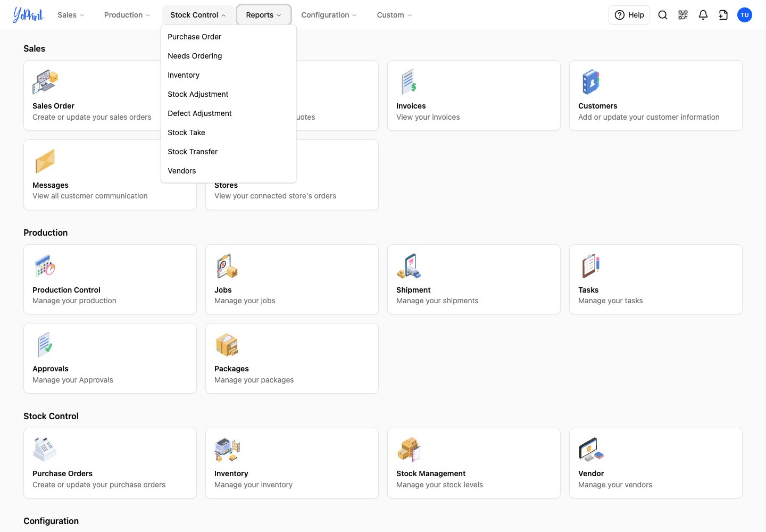Open the TU user avatar
Image resolution: width=766 pixels, height=532 pixels.
click(x=745, y=15)
